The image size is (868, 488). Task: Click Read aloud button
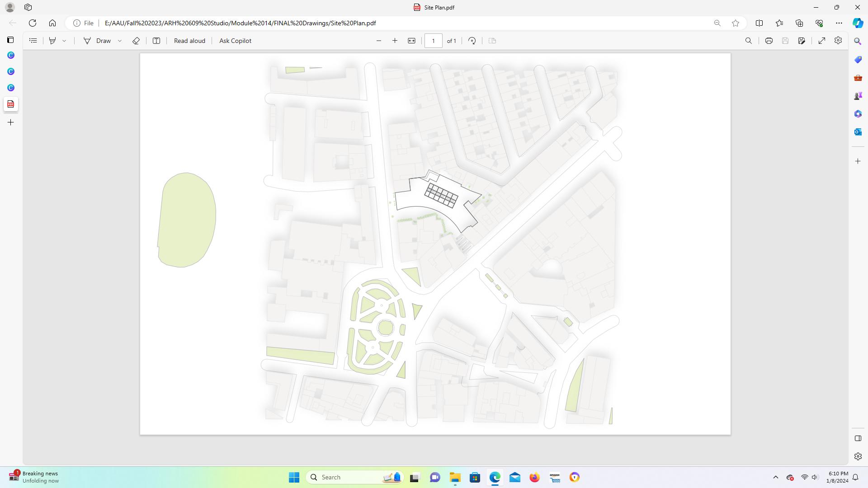[x=189, y=41]
